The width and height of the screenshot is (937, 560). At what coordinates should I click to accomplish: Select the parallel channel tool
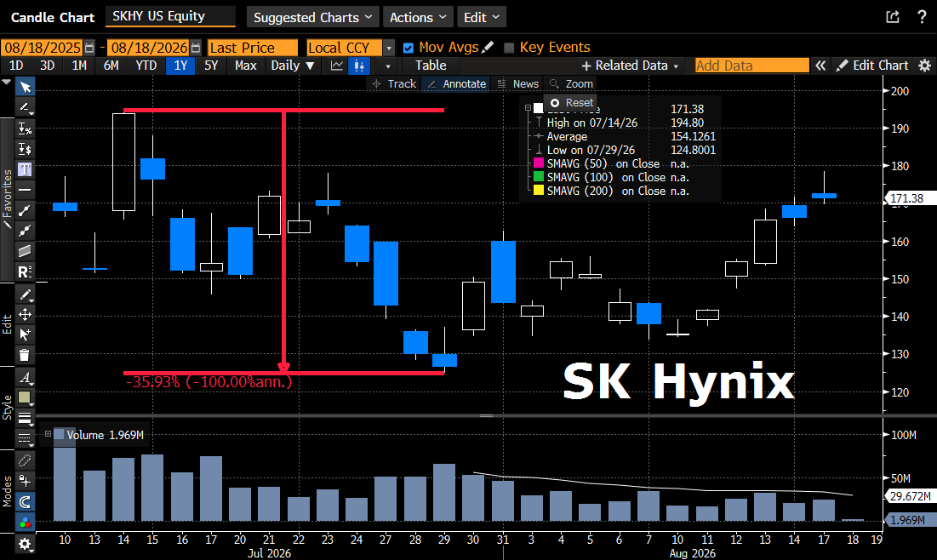click(x=25, y=251)
